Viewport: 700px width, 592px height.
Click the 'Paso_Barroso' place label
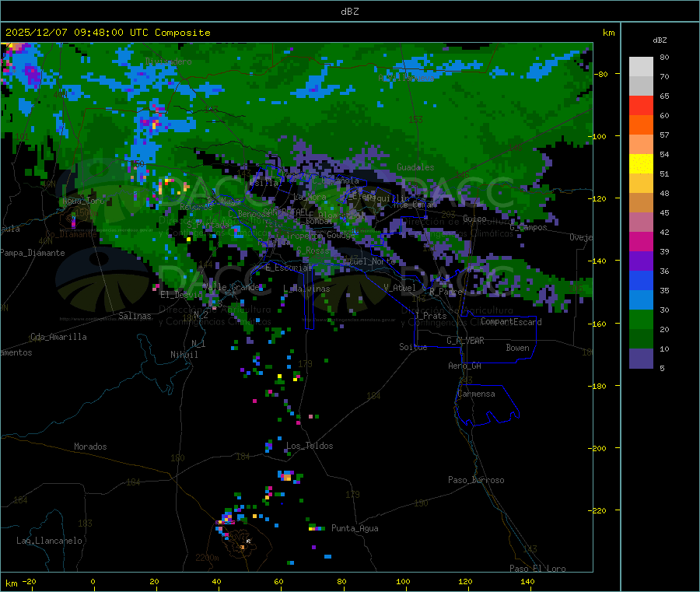pyautogui.click(x=476, y=480)
